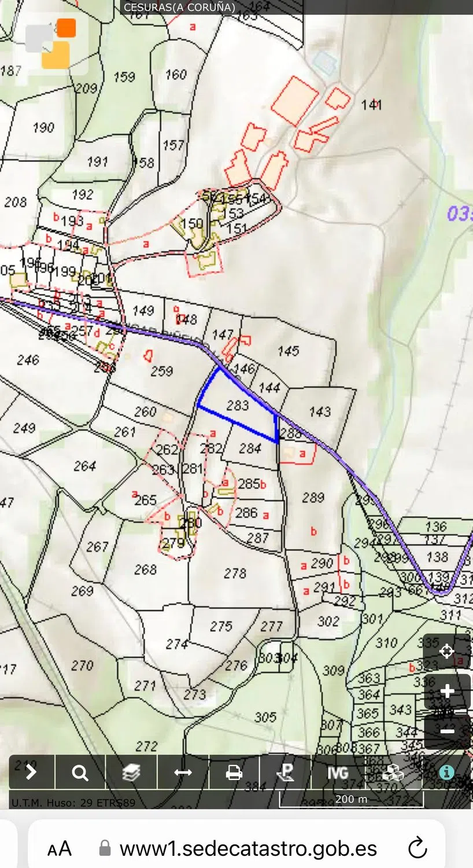473x868 pixels.
Task: Reload the page in Safari
Action: (417, 849)
